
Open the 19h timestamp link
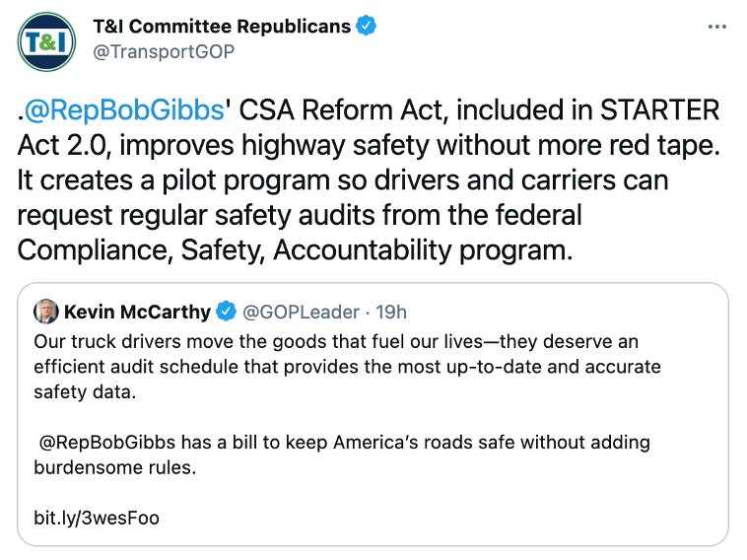point(392,312)
